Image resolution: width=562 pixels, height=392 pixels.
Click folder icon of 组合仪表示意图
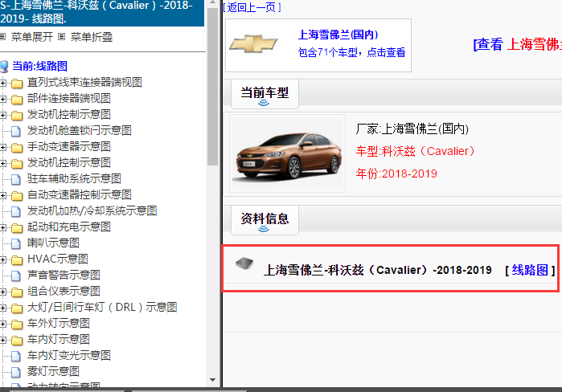click(17, 292)
